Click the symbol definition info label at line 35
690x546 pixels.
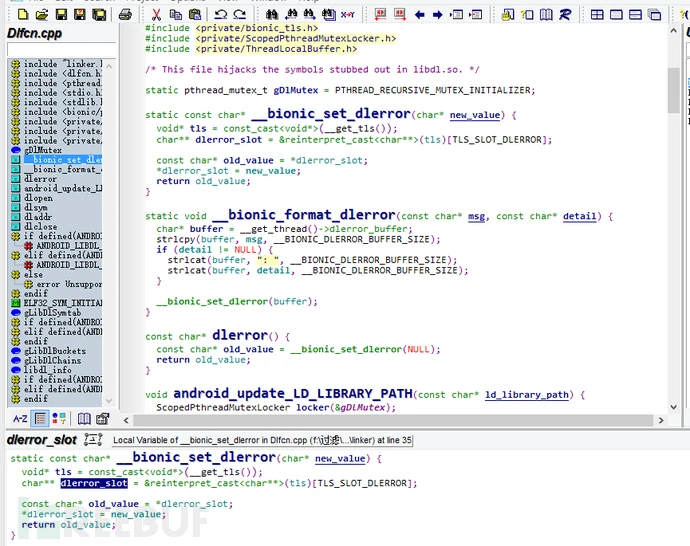(x=262, y=440)
